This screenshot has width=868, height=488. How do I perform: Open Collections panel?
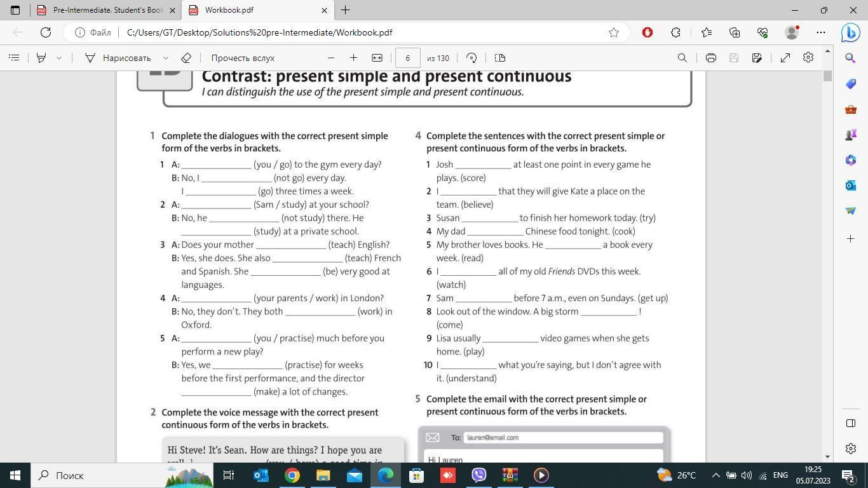point(735,32)
